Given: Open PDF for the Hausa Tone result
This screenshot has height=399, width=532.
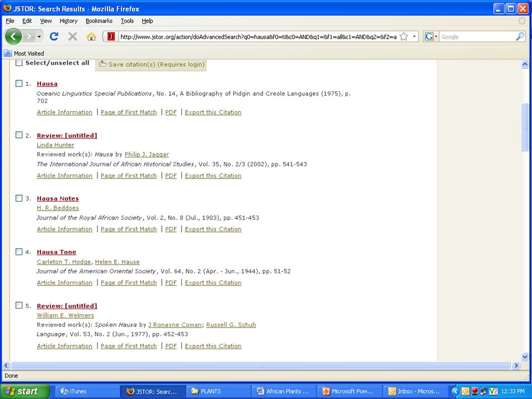Looking at the screenshot, I should pos(171,283).
